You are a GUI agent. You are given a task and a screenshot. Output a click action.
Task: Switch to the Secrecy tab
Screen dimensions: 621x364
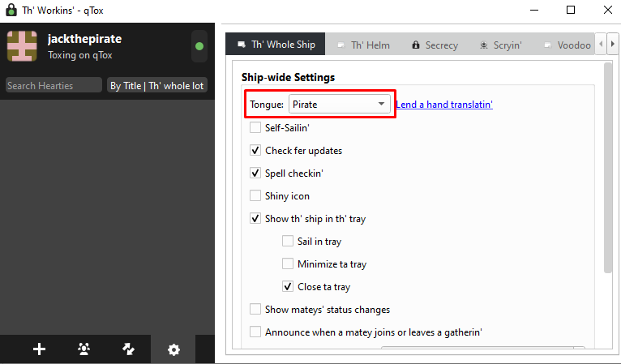click(x=435, y=45)
